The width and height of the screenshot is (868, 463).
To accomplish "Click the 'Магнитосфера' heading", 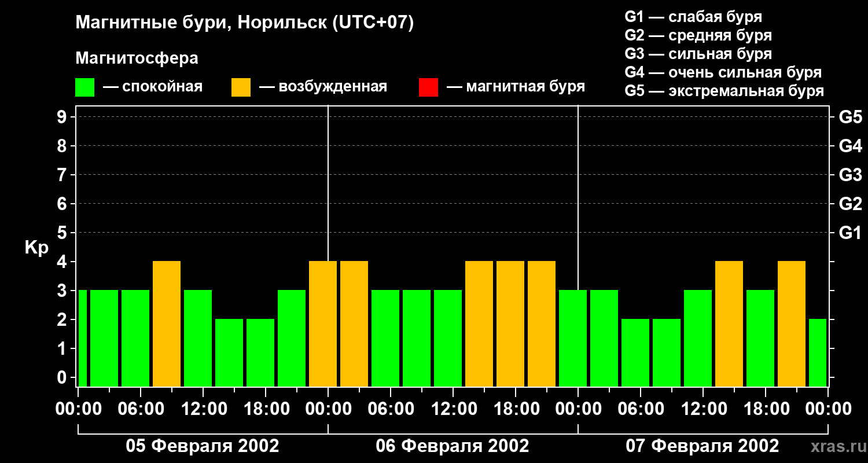I will click(137, 58).
